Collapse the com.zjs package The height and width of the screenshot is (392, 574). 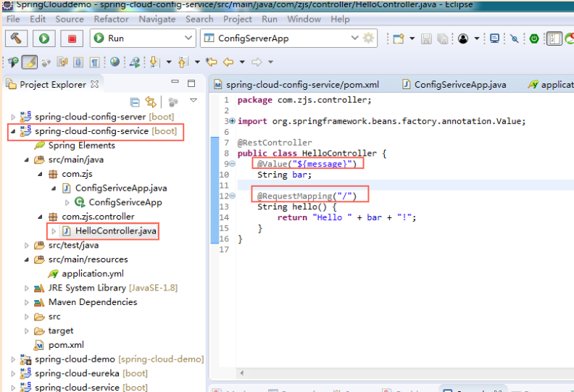tap(41, 174)
